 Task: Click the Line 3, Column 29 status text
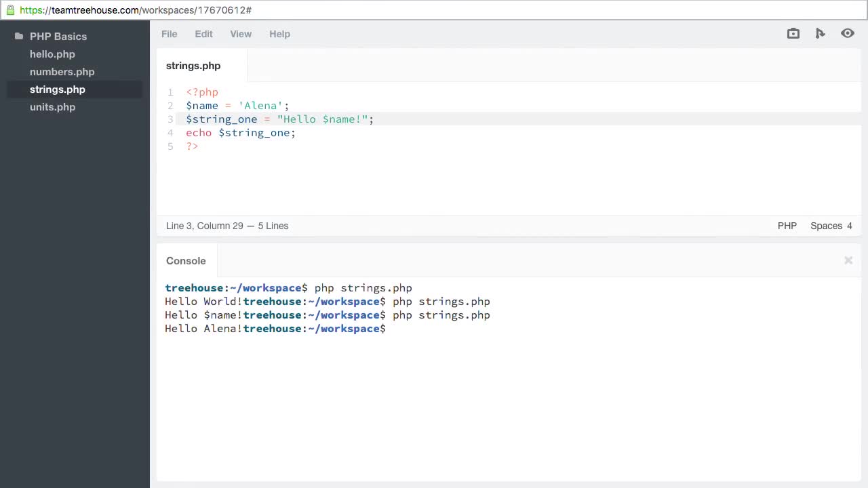pos(206,226)
